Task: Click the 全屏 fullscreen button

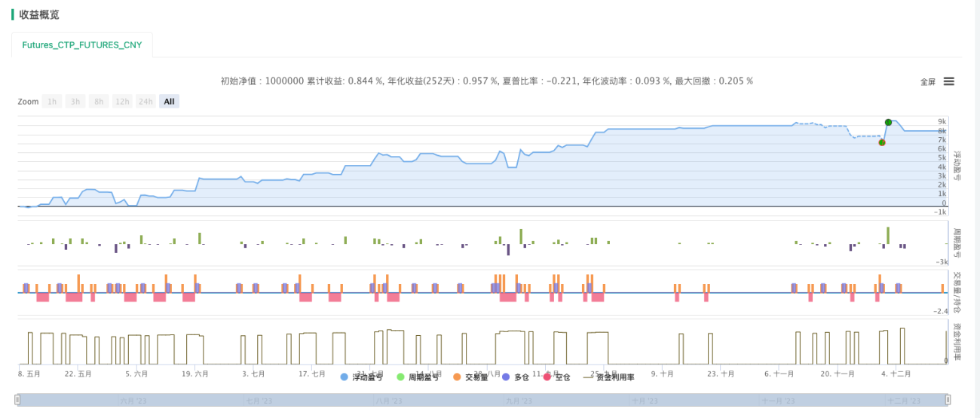Action: (928, 82)
